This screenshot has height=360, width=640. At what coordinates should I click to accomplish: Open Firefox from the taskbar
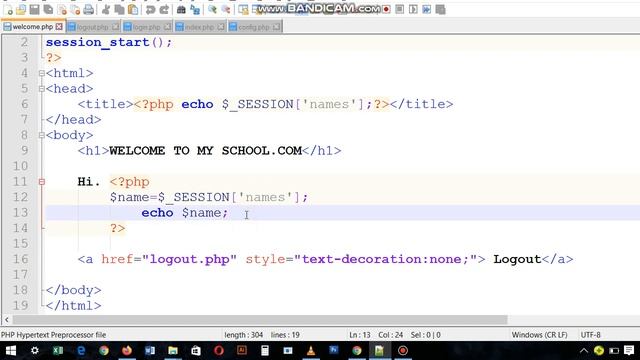click(127, 351)
